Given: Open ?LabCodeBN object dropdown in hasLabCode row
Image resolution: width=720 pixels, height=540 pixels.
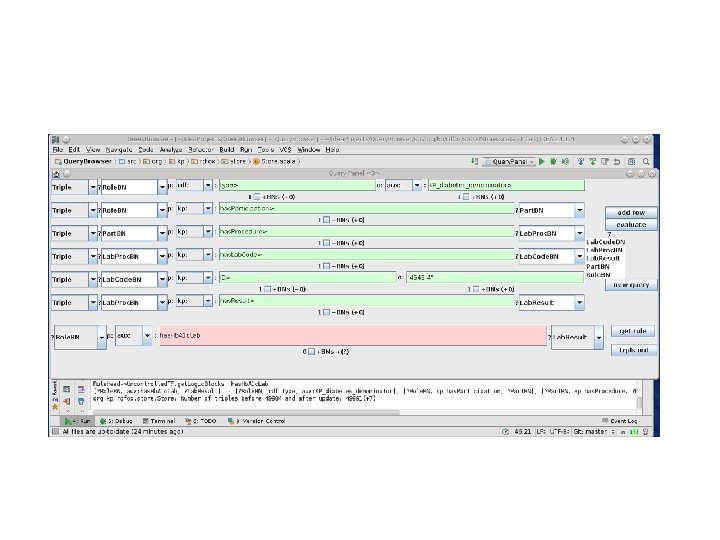Looking at the screenshot, I should 579,256.
